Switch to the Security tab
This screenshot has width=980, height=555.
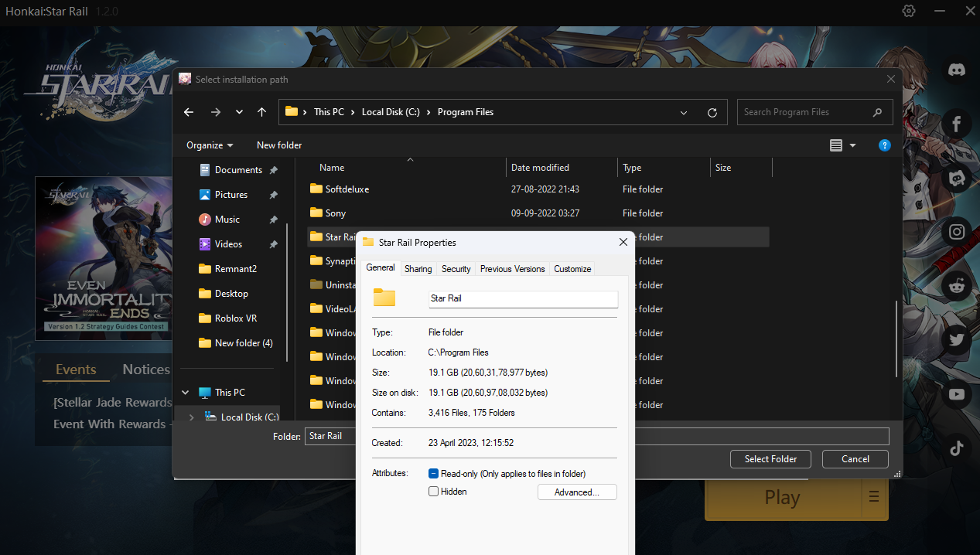coord(456,269)
